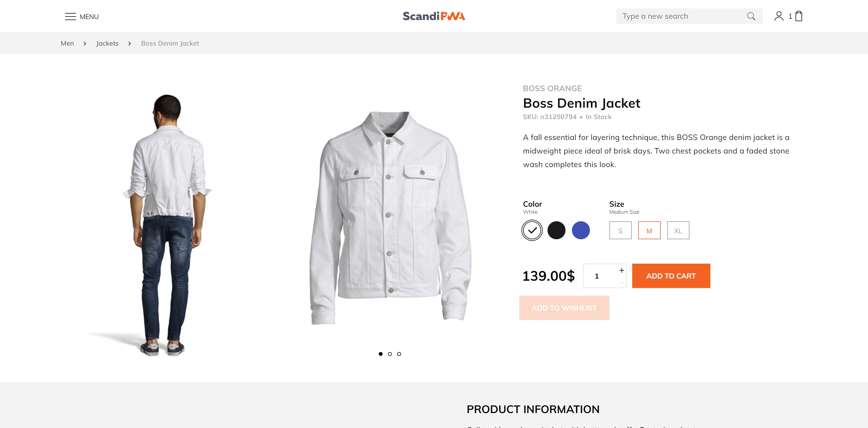Screen dimensions: 868x428
Task: Decrease quantity with the minus icon
Action: coord(622,282)
